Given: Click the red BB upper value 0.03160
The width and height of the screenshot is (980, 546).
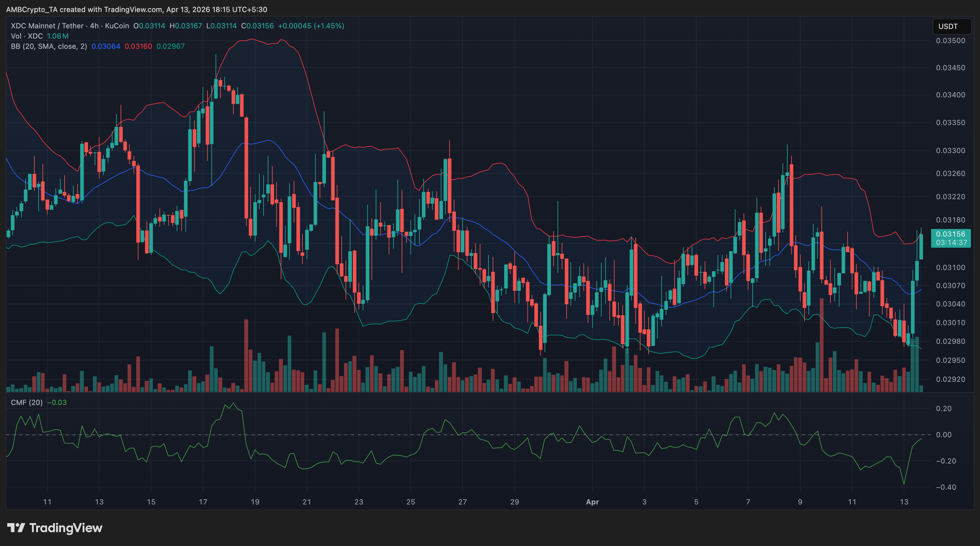Looking at the screenshot, I should click(x=138, y=46).
